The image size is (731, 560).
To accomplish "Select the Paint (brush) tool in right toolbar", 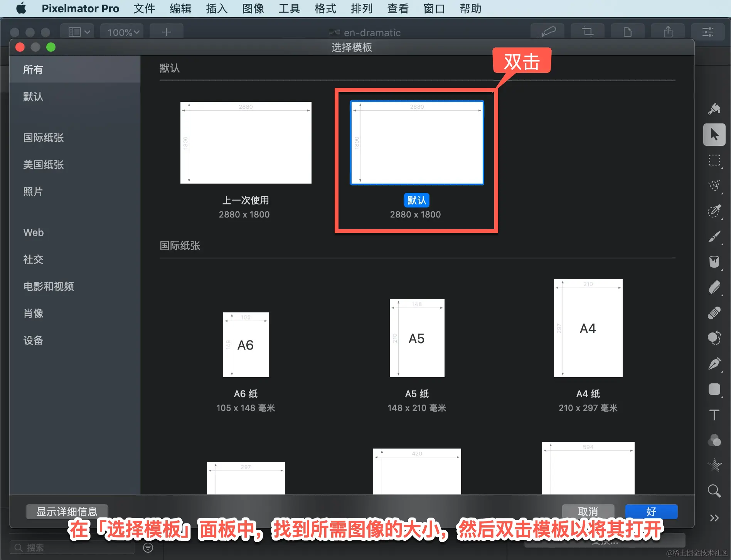I will click(714, 236).
